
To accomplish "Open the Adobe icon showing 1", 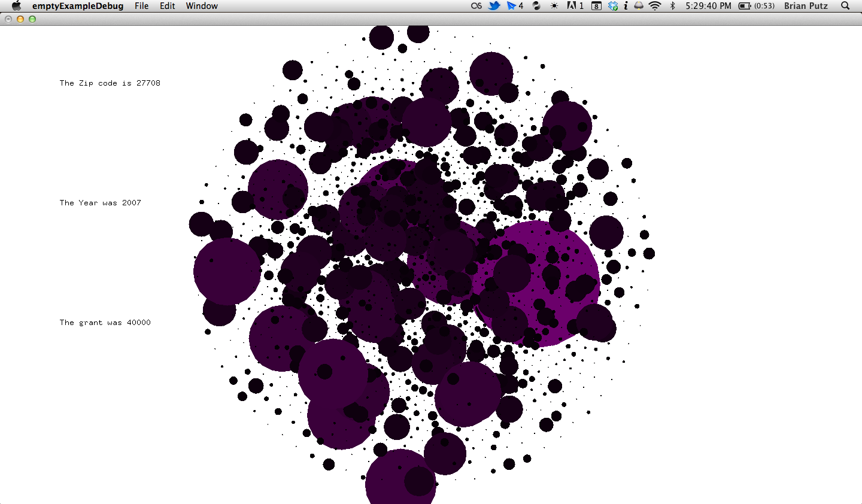I will (x=575, y=6).
